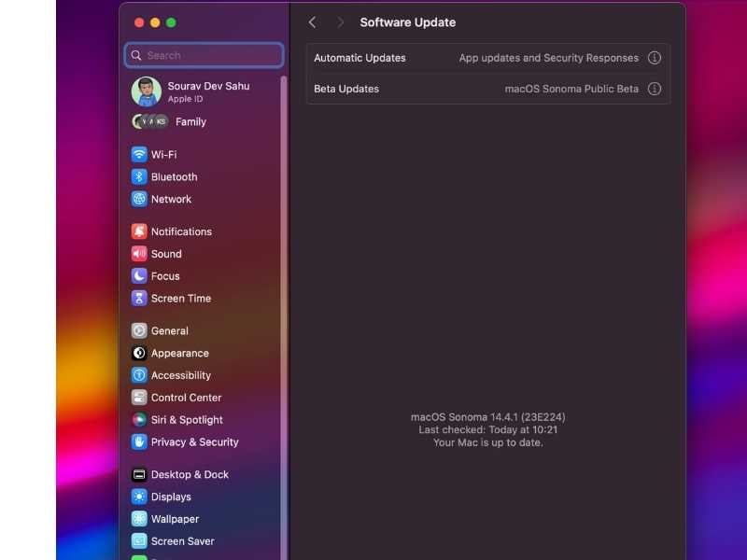Select Appearance icon in sidebar
Image resolution: width=747 pixels, height=560 pixels.
tap(139, 353)
